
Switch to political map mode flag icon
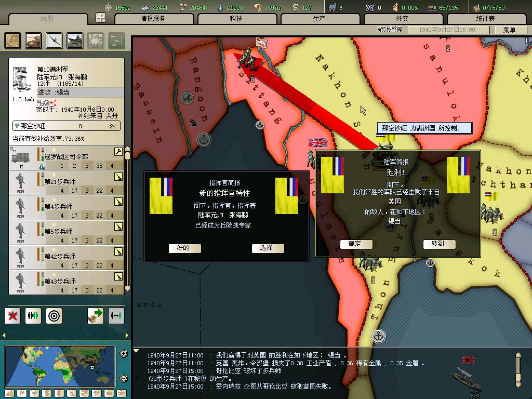coord(22,394)
